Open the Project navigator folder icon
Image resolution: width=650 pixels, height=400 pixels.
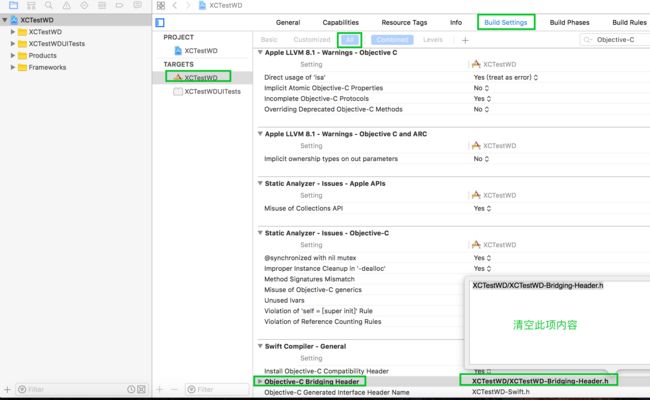point(13,5)
